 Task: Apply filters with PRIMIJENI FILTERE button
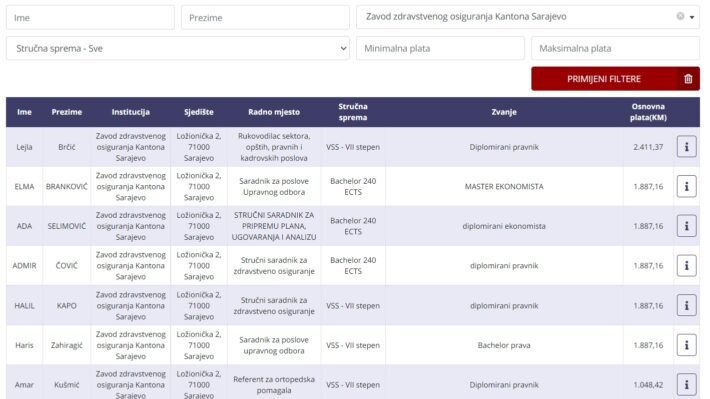604,79
